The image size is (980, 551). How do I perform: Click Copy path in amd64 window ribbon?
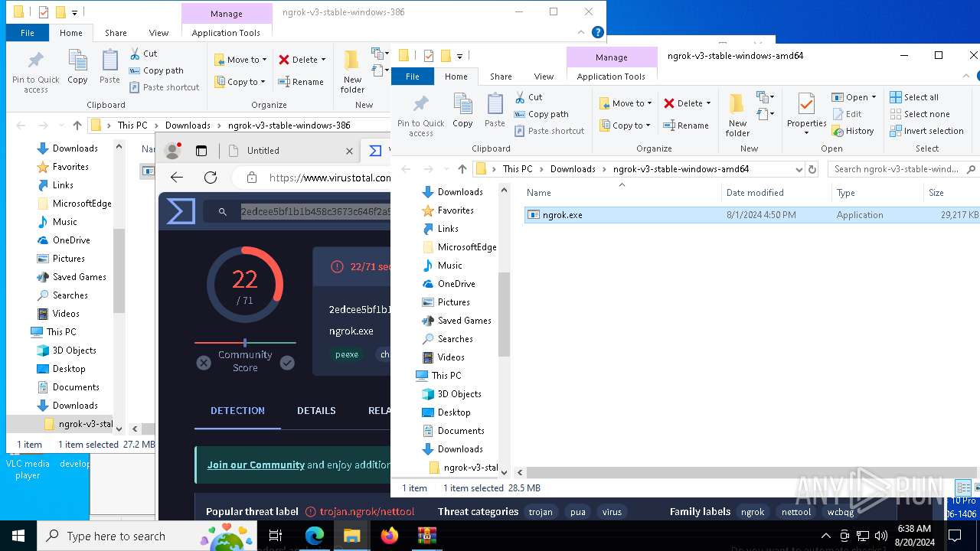coord(541,114)
